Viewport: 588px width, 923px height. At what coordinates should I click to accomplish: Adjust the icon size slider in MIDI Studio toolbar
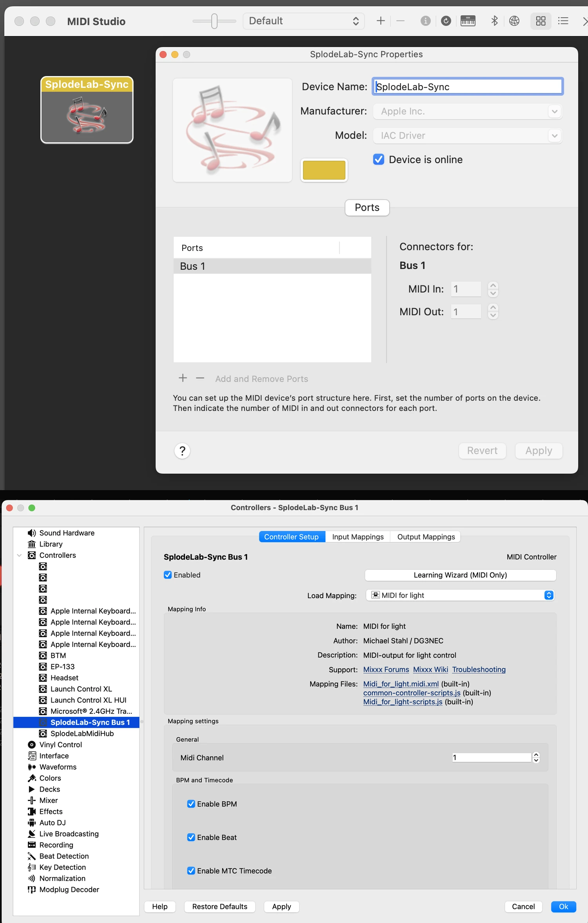coord(214,21)
